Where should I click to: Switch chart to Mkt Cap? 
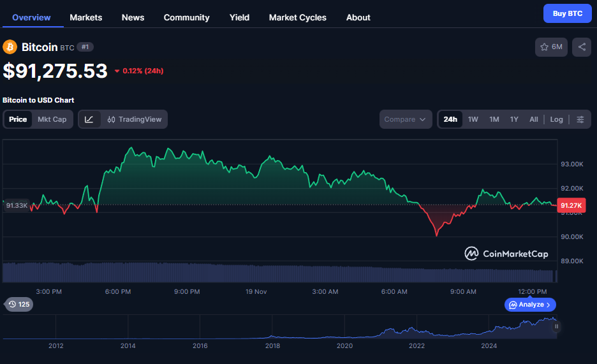(x=52, y=119)
